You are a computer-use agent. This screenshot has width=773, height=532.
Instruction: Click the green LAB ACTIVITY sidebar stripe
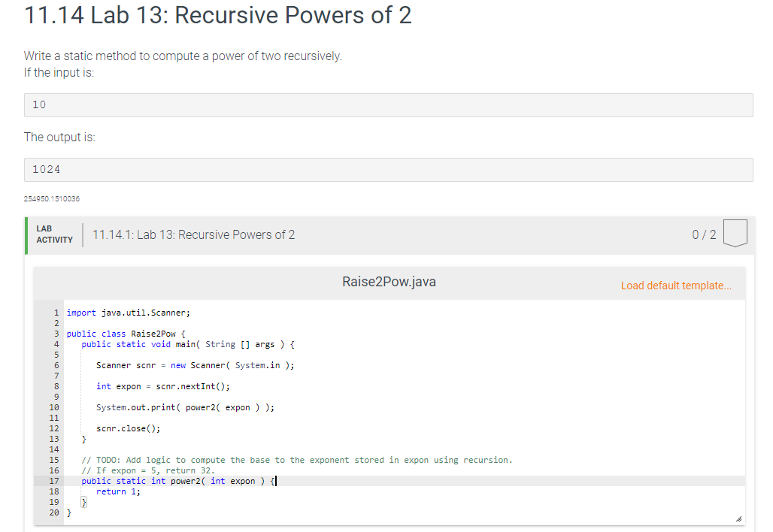point(26,235)
